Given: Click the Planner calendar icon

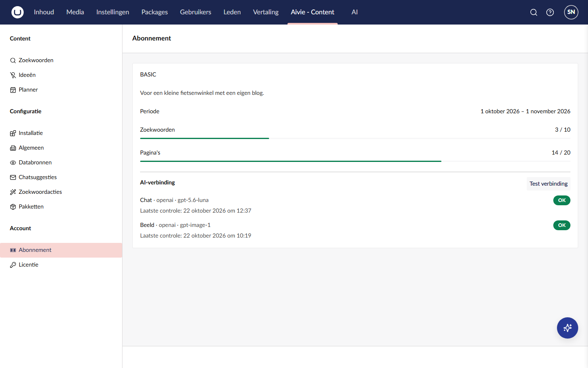Looking at the screenshot, I should 13,90.
